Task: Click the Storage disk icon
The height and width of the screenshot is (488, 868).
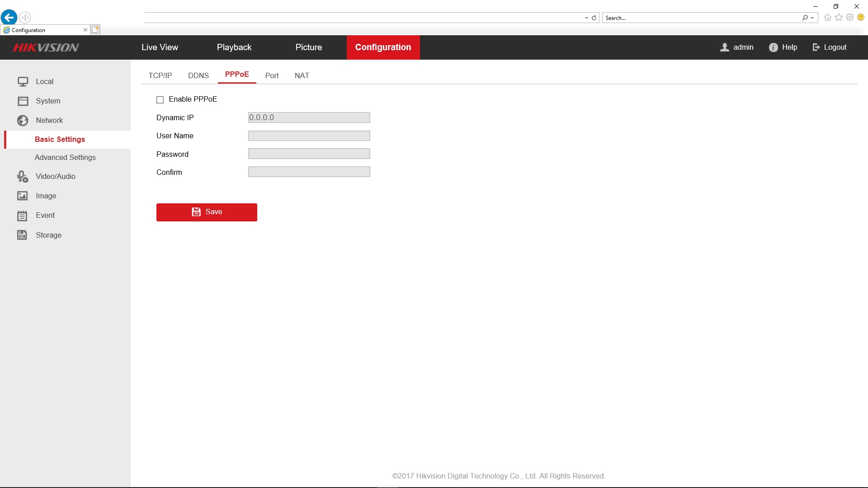Action: pos(23,235)
